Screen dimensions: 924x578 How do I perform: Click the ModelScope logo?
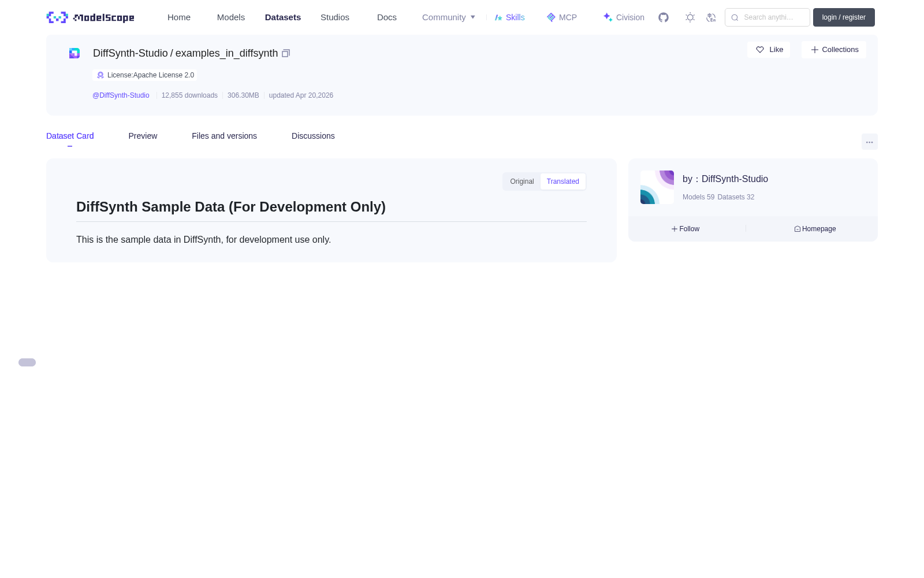(x=90, y=17)
